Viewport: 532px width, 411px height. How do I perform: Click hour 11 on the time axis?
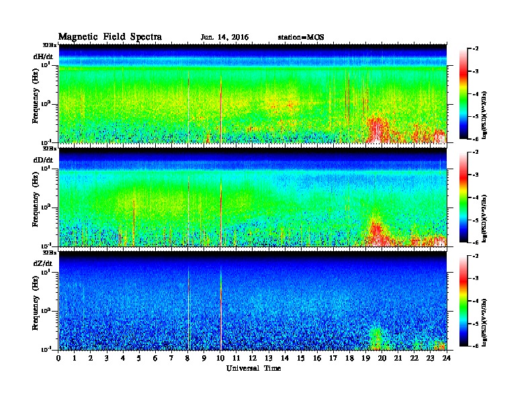tap(236, 359)
